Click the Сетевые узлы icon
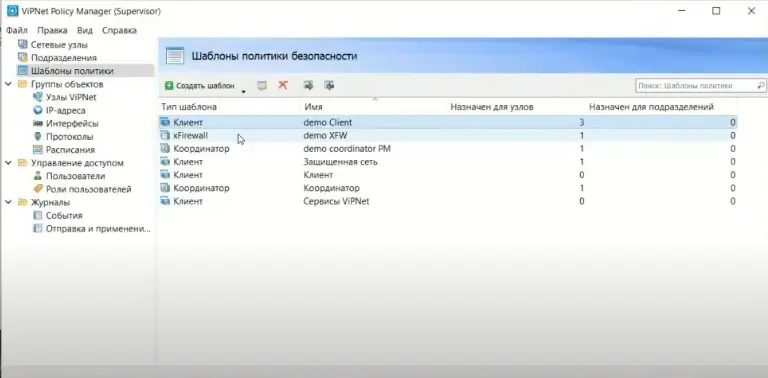This screenshot has height=378, width=768. pyautogui.click(x=23, y=45)
